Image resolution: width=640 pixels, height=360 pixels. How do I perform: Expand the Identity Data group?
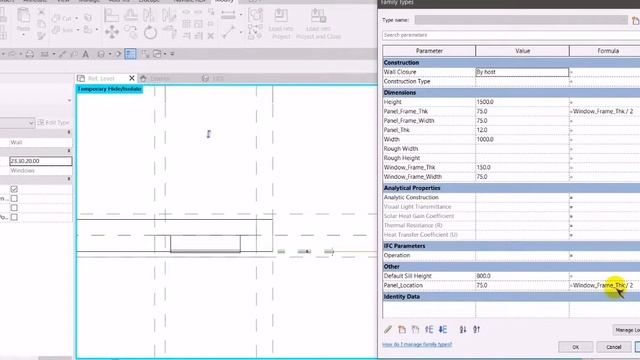pos(511,297)
